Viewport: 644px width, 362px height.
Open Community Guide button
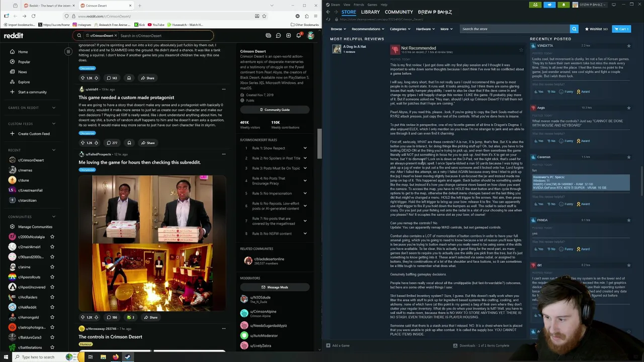[275, 110]
